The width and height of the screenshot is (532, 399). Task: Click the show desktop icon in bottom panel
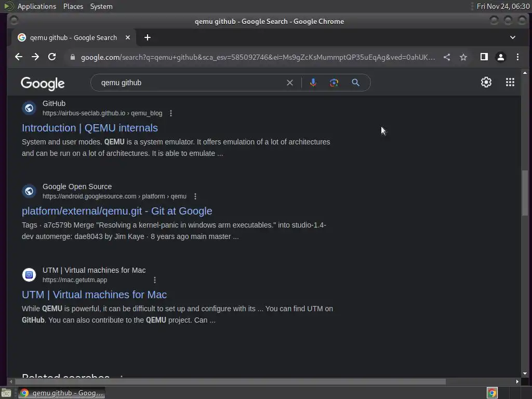6,393
